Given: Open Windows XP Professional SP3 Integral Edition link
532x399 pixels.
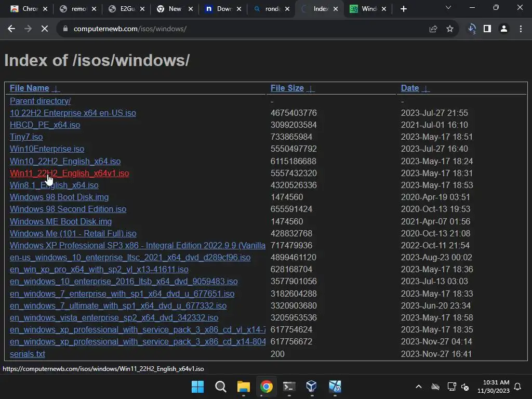Looking at the screenshot, I should [x=137, y=245].
